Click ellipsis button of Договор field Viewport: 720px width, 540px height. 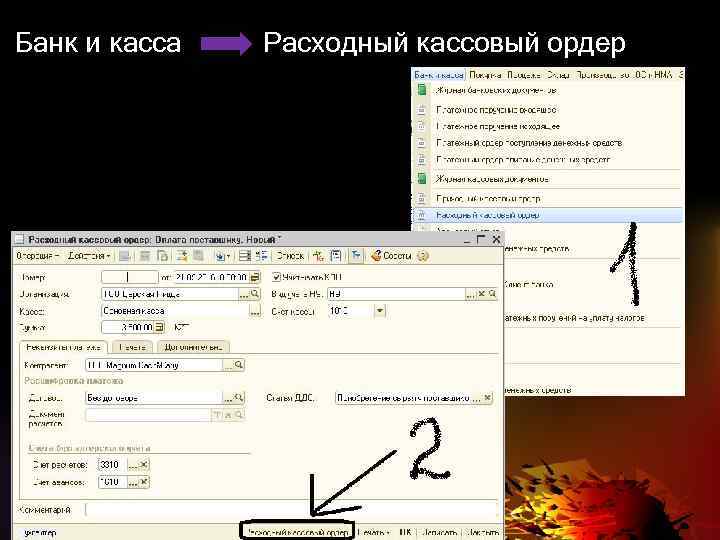[x=228, y=398]
